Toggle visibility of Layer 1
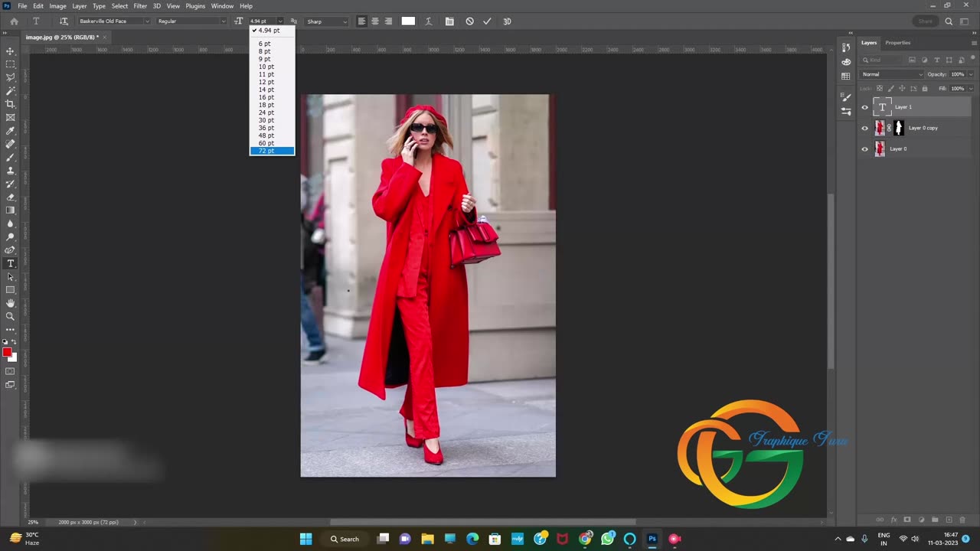Image resolution: width=980 pixels, height=551 pixels. 865,107
